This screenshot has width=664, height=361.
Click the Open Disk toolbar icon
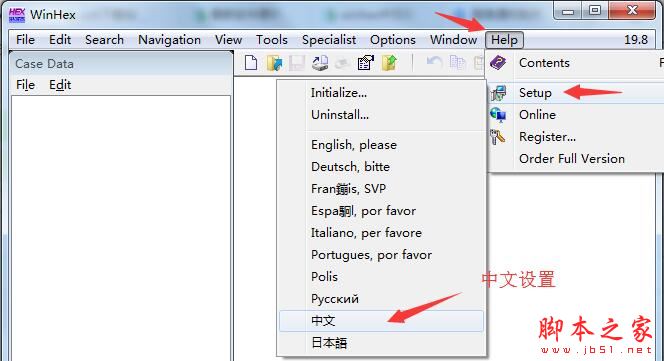pyautogui.click(x=320, y=63)
